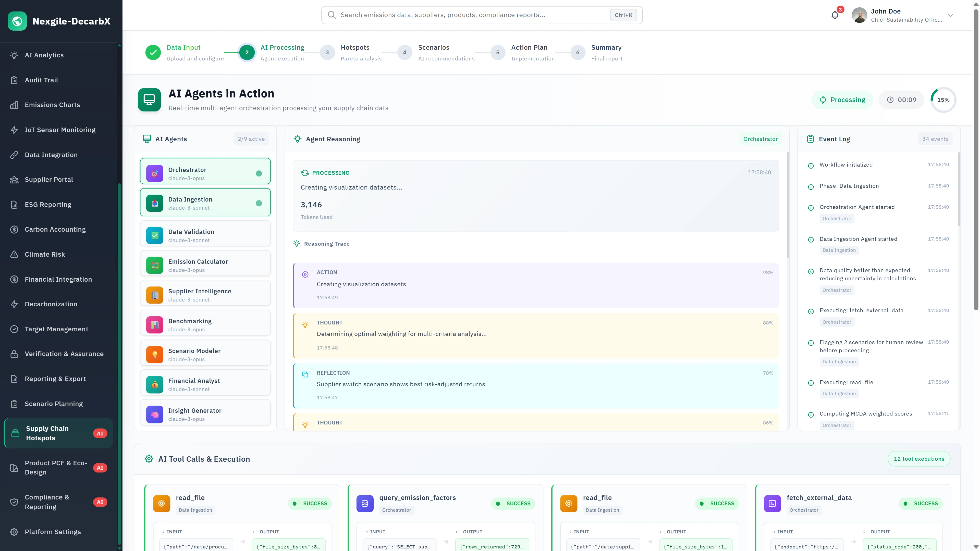Click the 12 tool executions badge

pos(919,459)
